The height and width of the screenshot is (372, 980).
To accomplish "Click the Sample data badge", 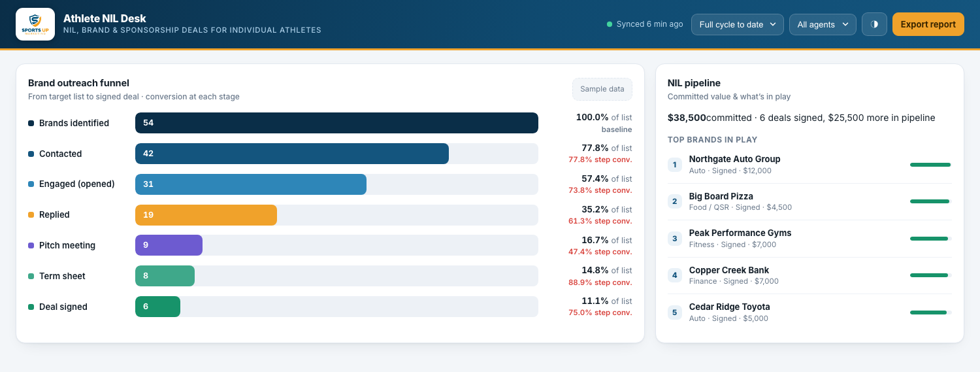I will tap(602, 89).
